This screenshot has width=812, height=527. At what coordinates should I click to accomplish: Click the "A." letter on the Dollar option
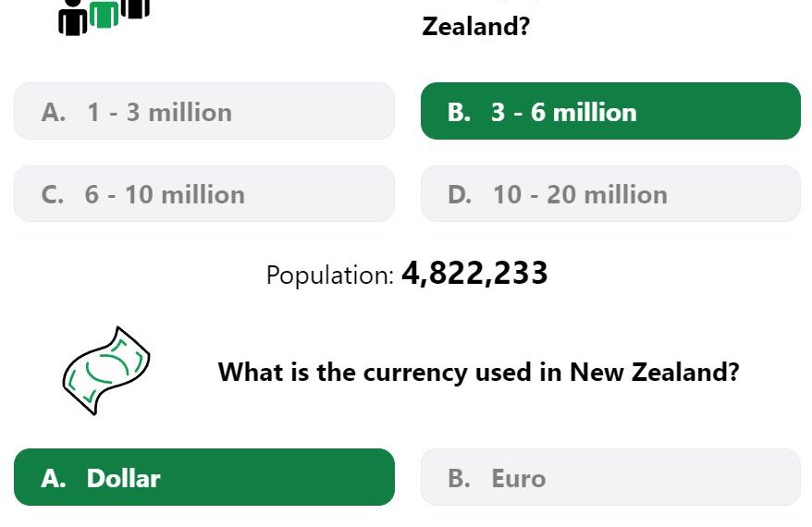click(54, 478)
